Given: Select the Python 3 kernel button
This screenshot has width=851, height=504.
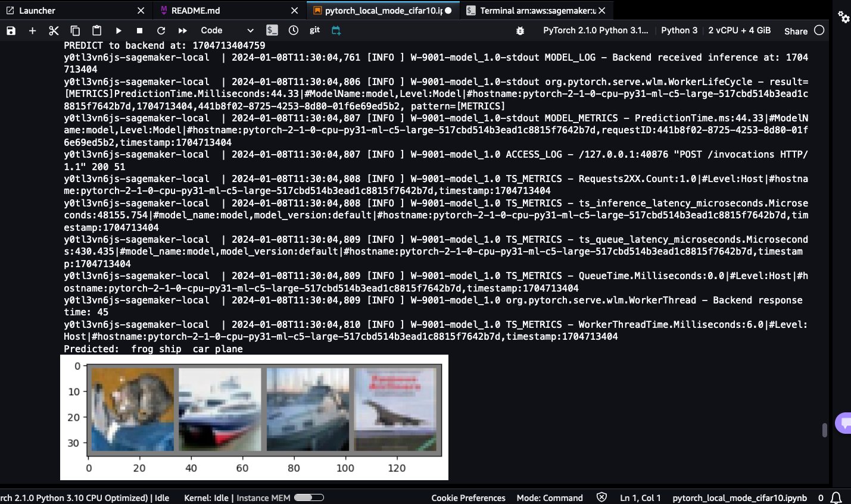Looking at the screenshot, I should (x=679, y=30).
